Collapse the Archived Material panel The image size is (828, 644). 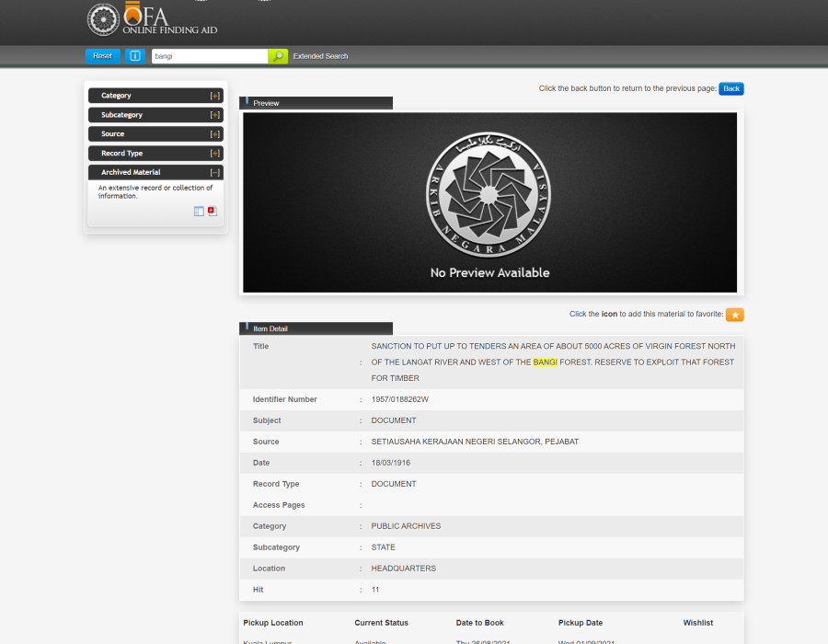(x=215, y=173)
